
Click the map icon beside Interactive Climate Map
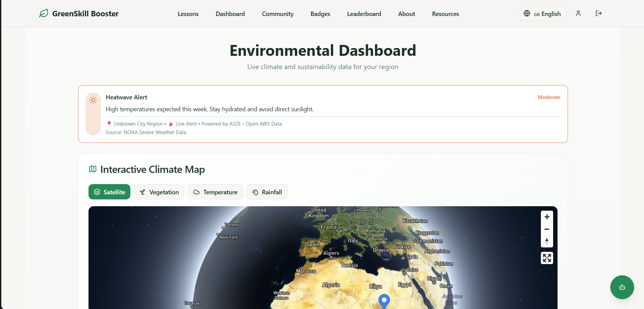tap(93, 169)
